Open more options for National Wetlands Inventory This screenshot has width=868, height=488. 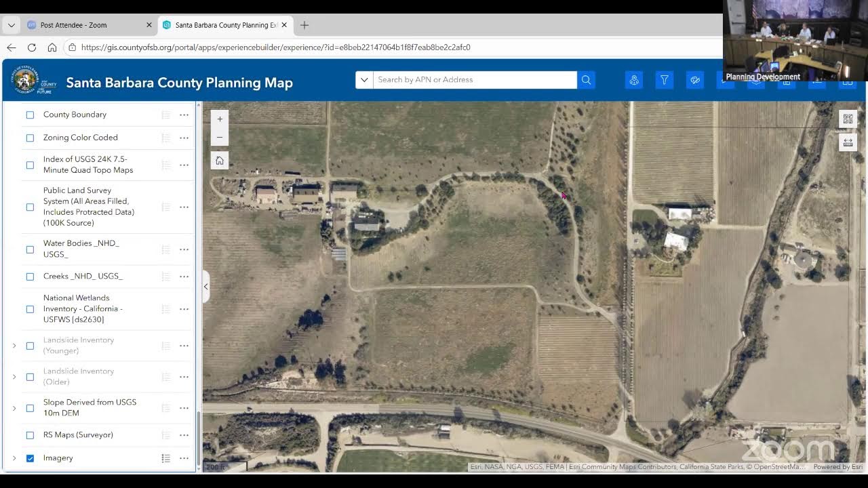[184, 309]
